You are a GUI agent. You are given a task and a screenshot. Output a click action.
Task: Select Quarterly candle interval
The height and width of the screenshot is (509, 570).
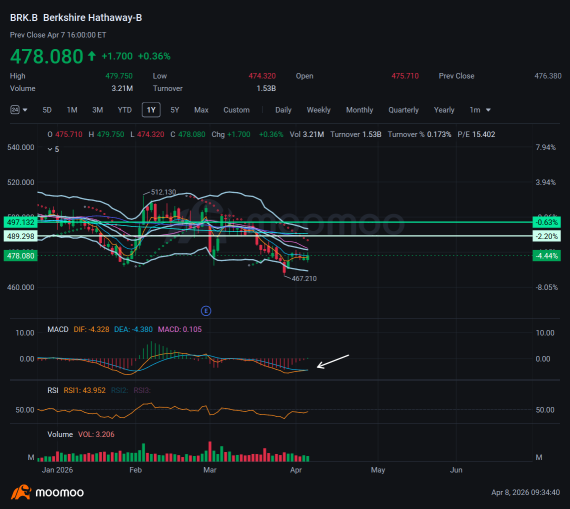click(404, 110)
